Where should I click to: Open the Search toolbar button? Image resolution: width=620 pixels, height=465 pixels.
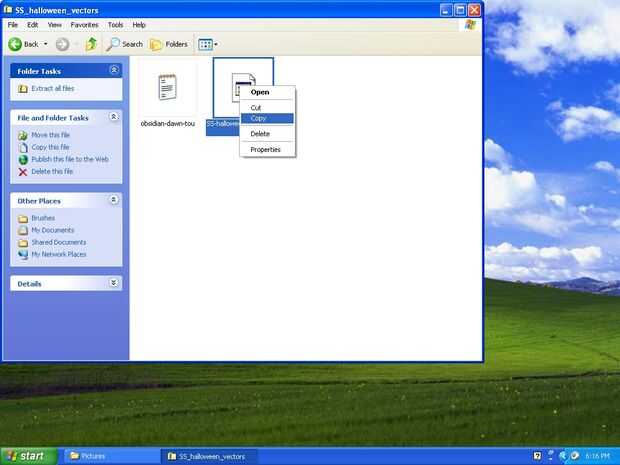(125, 44)
